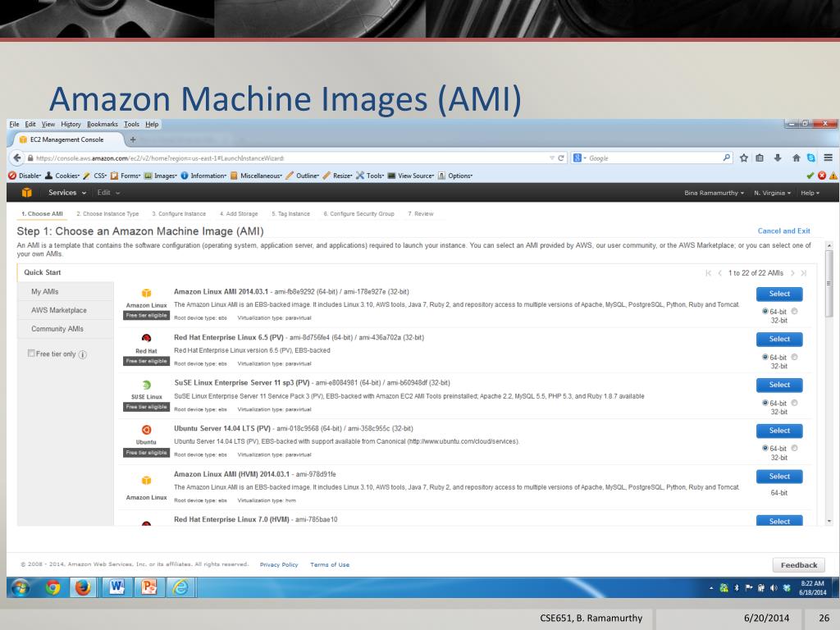The height and width of the screenshot is (630, 840).
Task: Open the Tools menu
Action: point(131,125)
